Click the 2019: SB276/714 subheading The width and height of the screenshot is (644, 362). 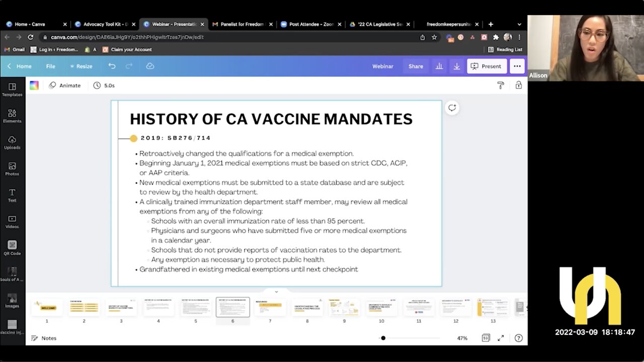tap(176, 138)
